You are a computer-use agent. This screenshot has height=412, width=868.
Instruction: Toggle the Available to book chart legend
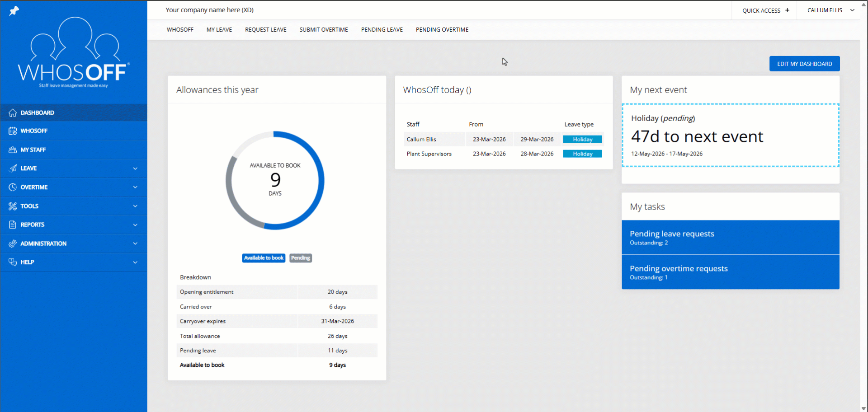264,258
